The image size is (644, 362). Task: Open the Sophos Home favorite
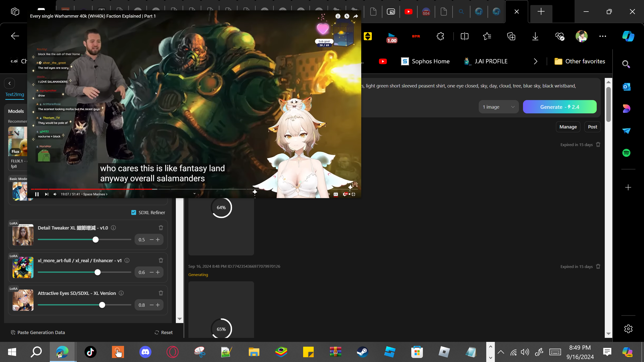[425, 61]
